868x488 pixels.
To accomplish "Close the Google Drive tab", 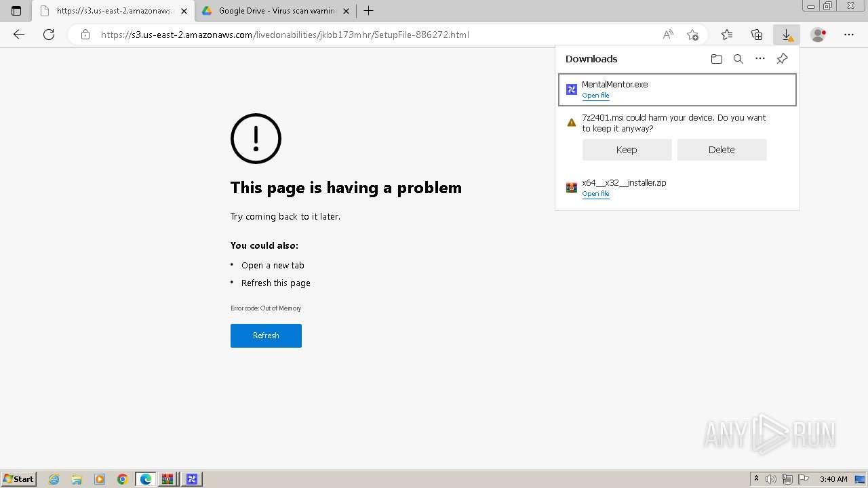I will pyautogui.click(x=347, y=11).
